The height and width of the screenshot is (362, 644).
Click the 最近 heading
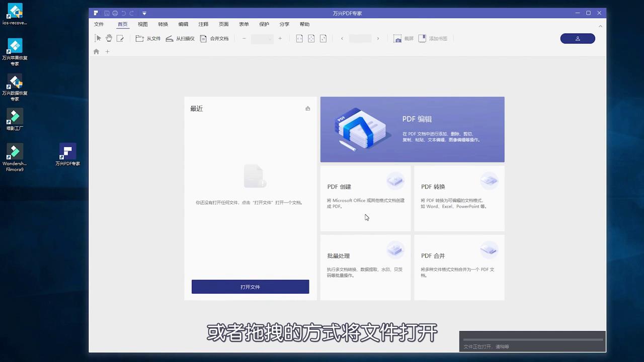[196, 109]
